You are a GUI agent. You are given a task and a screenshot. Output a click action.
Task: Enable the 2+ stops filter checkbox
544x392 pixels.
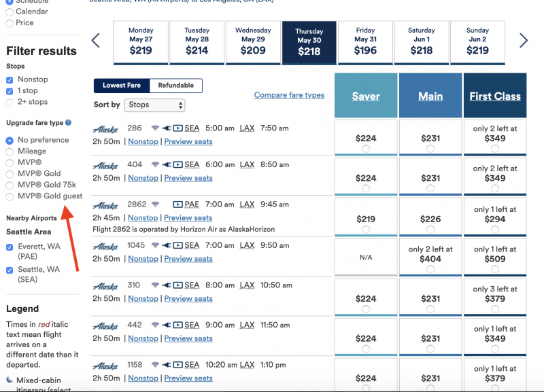pos(10,102)
